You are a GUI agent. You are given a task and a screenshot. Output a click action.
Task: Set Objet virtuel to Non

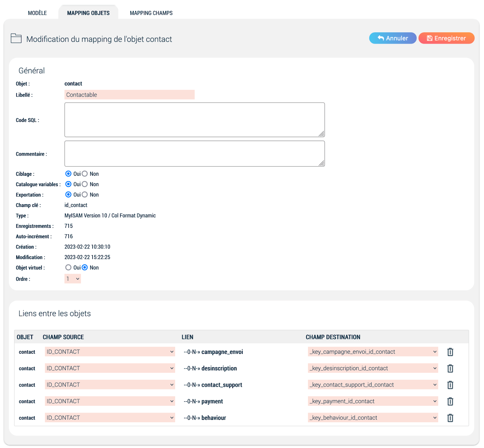coord(85,267)
